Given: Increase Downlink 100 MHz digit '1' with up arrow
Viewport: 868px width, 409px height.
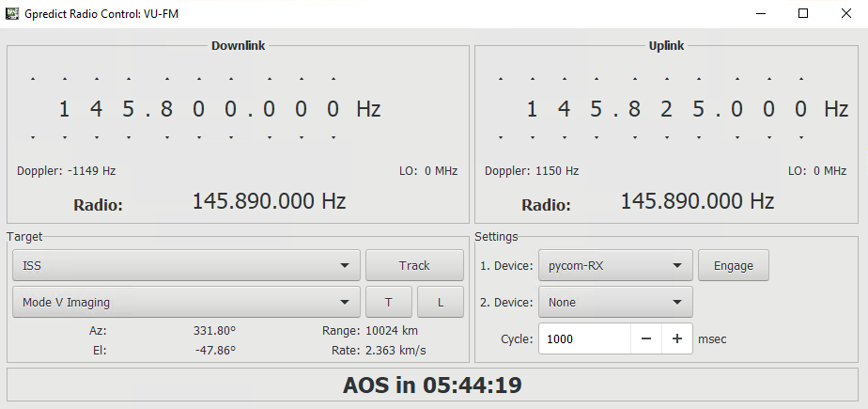Looking at the screenshot, I should pyautogui.click(x=65, y=79).
